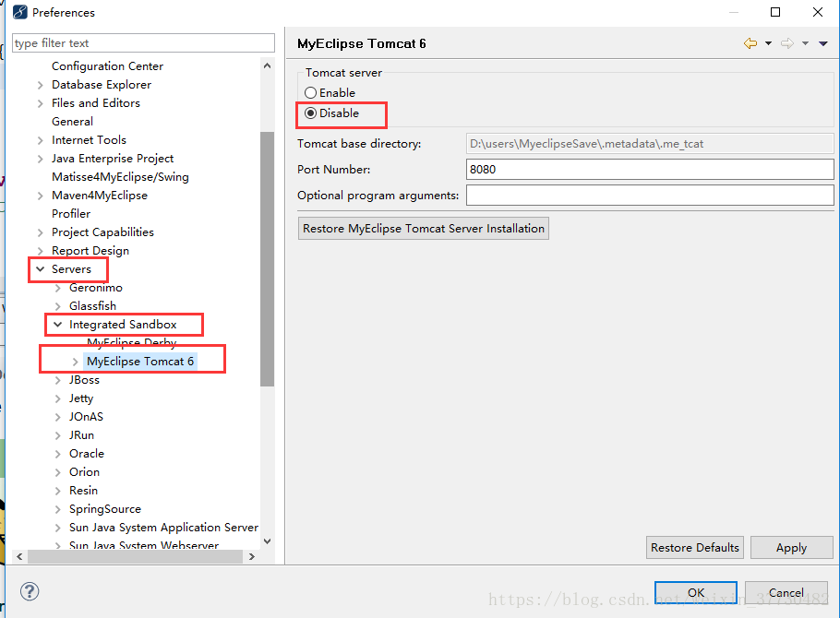Expand the Java Enterprise Project node
Image resolution: width=840 pixels, height=618 pixels.
41,159
